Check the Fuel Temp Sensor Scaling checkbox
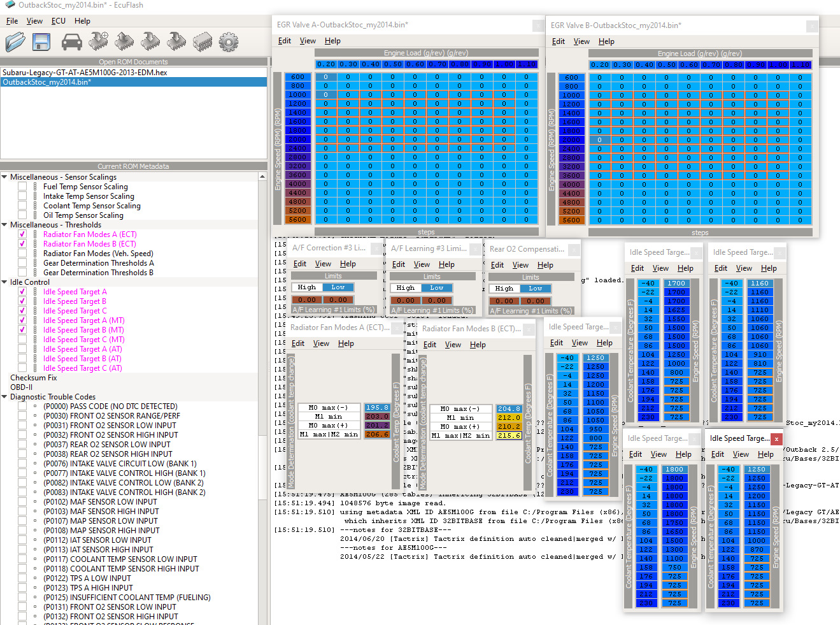 22,187
